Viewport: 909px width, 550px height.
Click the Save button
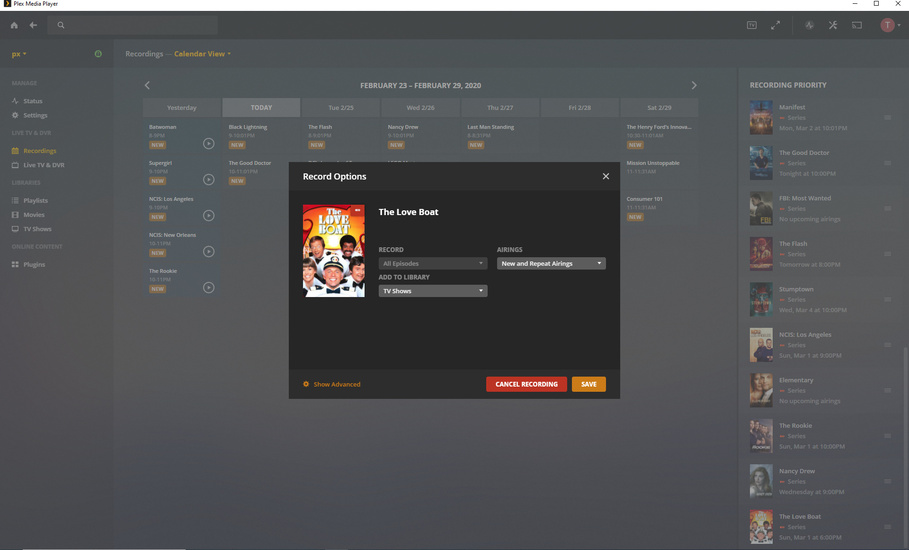[589, 384]
